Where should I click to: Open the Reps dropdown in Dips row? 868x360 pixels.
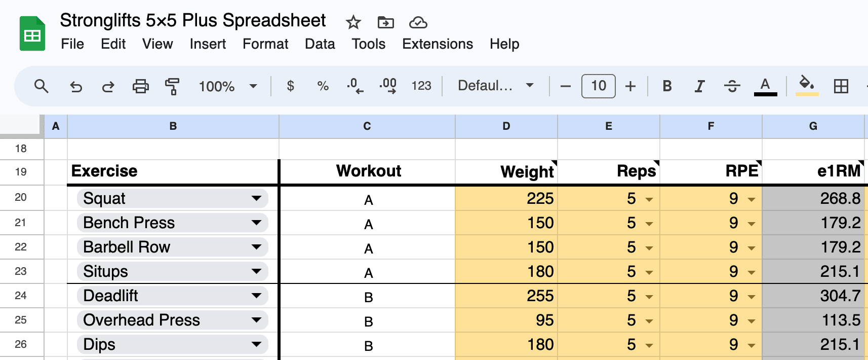(649, 345)
